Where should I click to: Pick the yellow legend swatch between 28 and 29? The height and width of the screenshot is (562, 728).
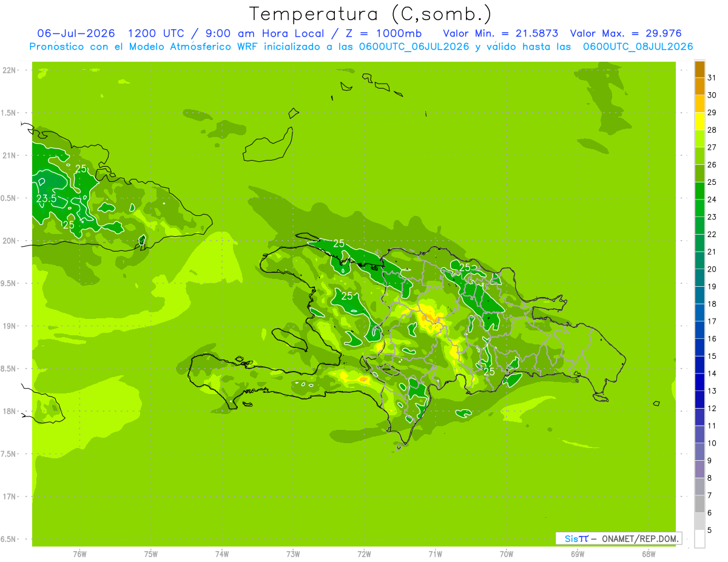(699, 121)
